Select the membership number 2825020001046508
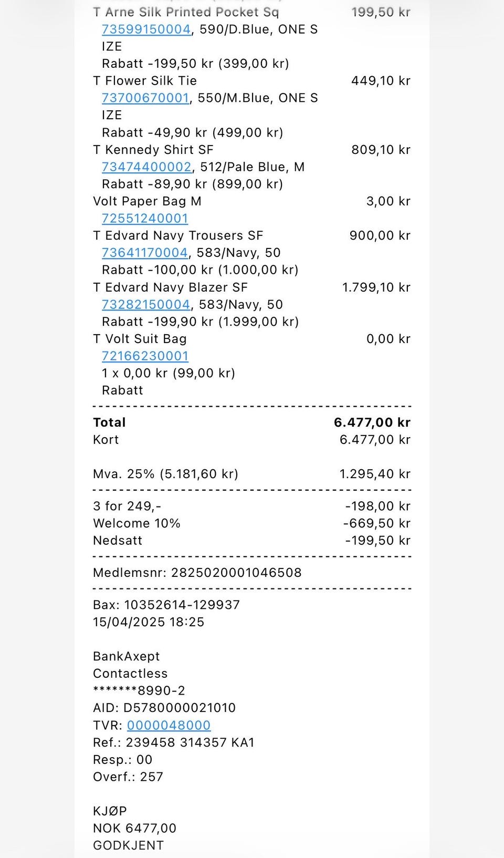The width and height of the screenshot is (504, 858). click(x=236, y=573)
